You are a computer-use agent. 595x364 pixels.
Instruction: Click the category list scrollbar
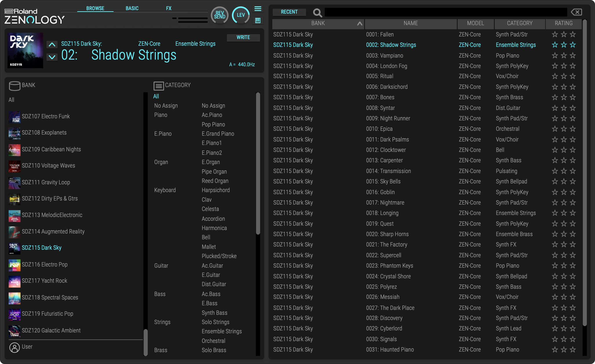pos(258,163)
